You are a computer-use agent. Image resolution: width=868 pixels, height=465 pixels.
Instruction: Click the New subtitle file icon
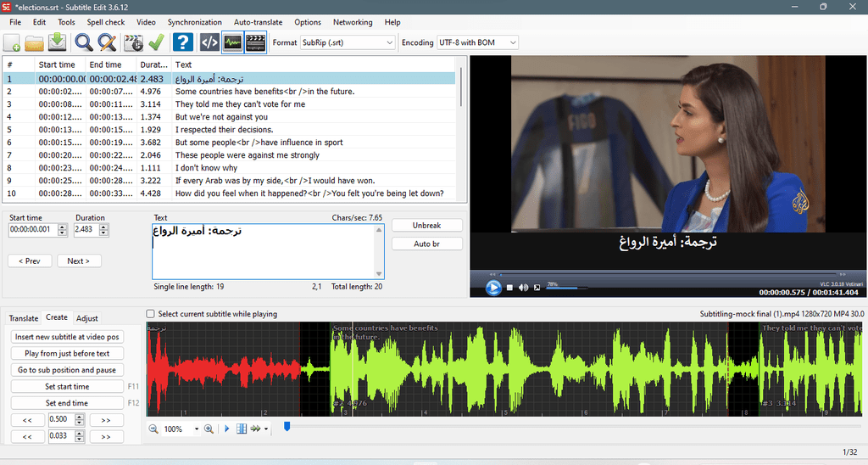tap(12, 42)
